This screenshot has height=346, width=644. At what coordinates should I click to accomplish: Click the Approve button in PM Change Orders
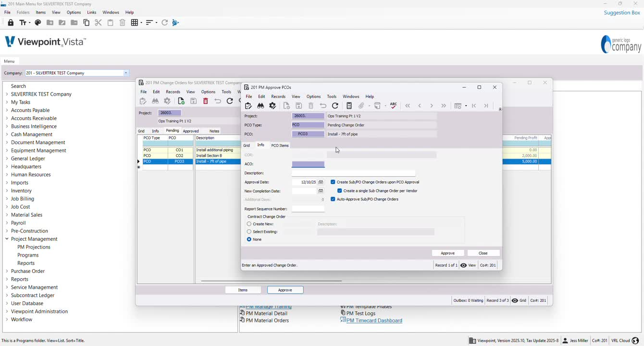(x=285, y=290)
